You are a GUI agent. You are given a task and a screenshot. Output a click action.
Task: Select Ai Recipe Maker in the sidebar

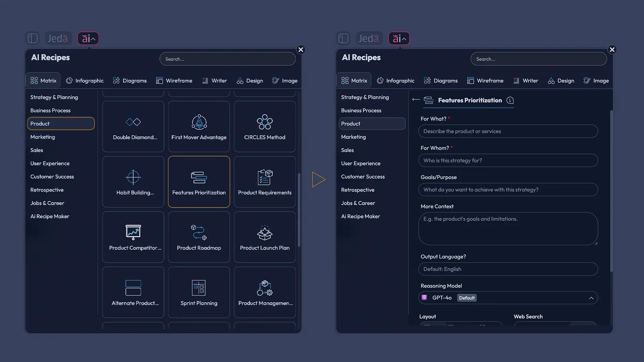pyautogui.click(x=50, y=216)
